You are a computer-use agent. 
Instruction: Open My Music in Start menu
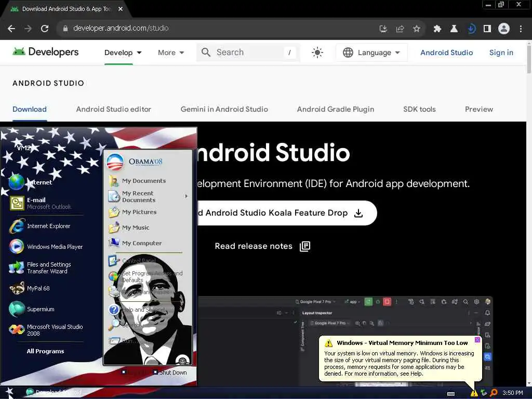129,228
